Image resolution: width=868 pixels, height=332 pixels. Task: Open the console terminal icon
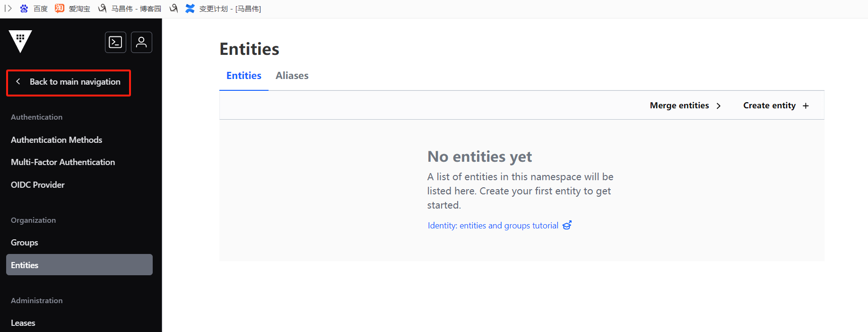pyautogui.click(x=115, y=42)
